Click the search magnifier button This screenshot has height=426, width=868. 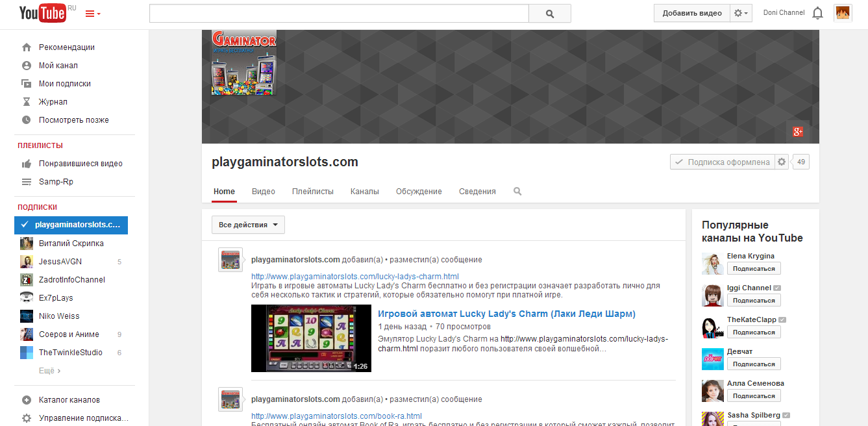[550, 14]
